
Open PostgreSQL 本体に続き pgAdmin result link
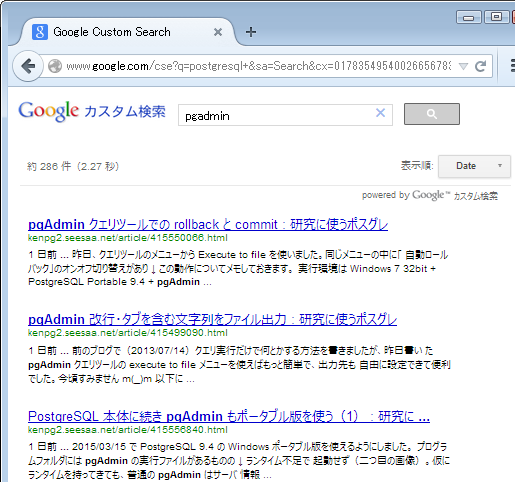tap(229, 416)
